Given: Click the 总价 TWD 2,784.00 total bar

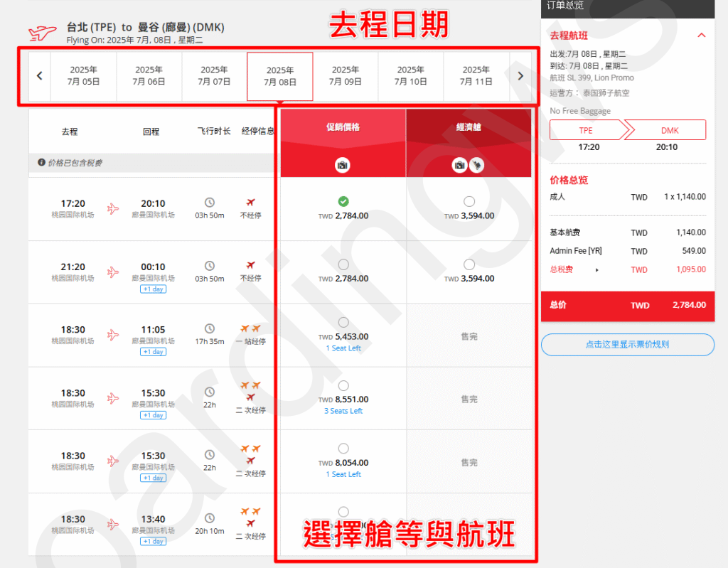Looking at the screenshot, I should (x=628, y=306).
